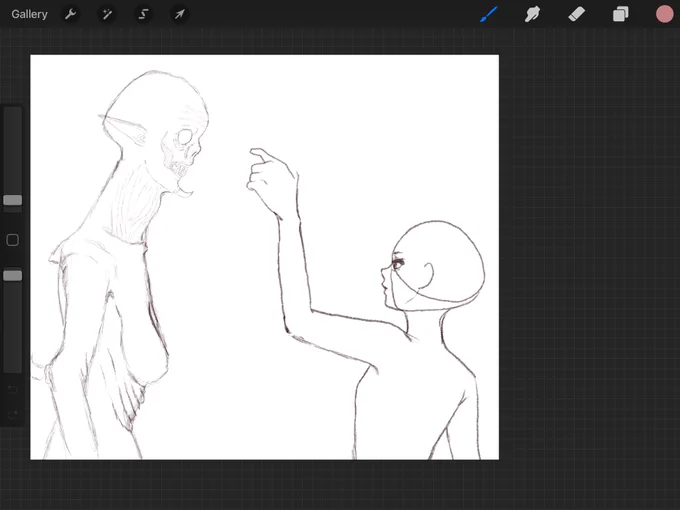680x510 pixels.
Task: Select the Brush tool
Action: pos(489,14)
